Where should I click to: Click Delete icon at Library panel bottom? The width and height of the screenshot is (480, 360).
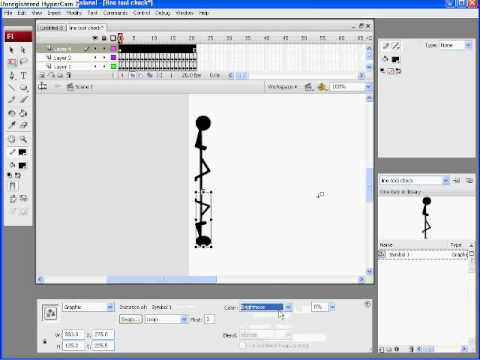click(411, 349)
